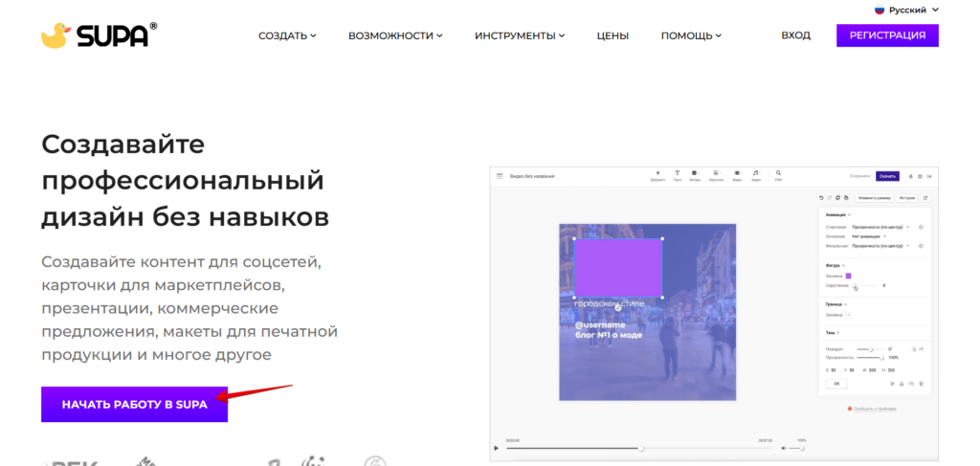The height and width of the screenshot is (466, 980).
Task: Click the @username text on the canvas
Action: 600,324
